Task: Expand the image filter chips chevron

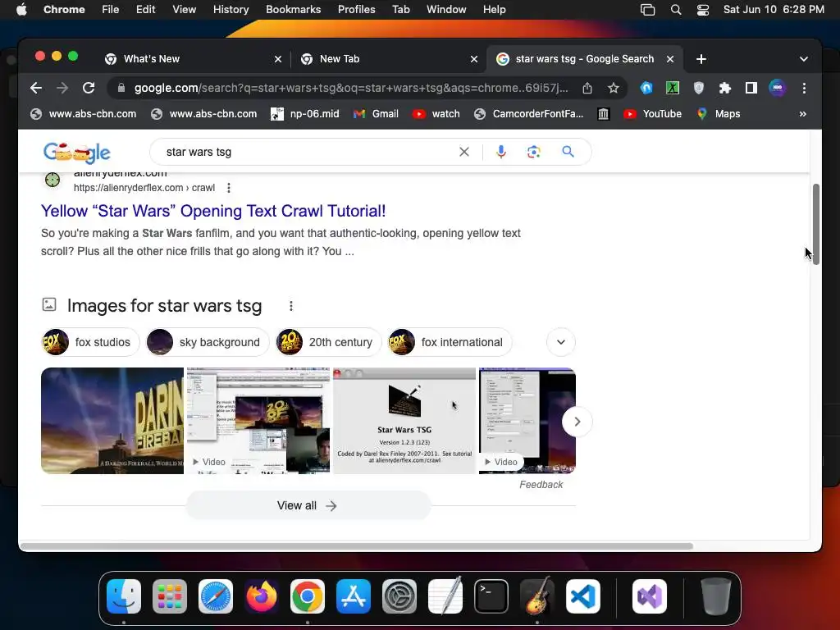Action: (x=561, y=342)
